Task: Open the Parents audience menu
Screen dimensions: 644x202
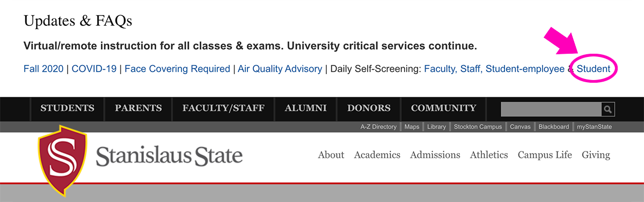Action: (138, 108)
